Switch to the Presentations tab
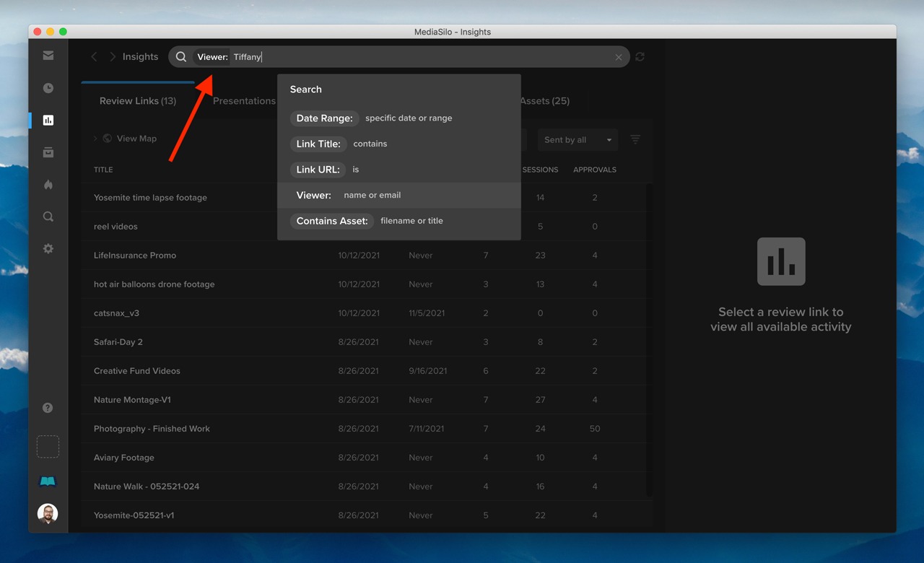 tap(244, 101)
